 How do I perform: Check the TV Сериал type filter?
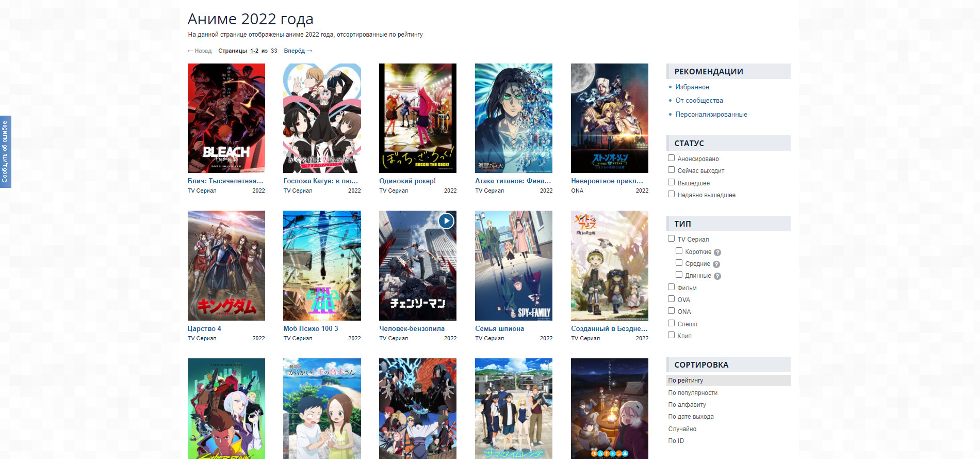click(671, 239)
